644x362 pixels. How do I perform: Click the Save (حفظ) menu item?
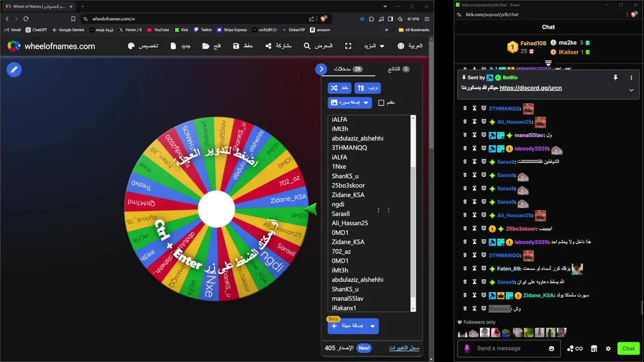click(x=243, y=46)
